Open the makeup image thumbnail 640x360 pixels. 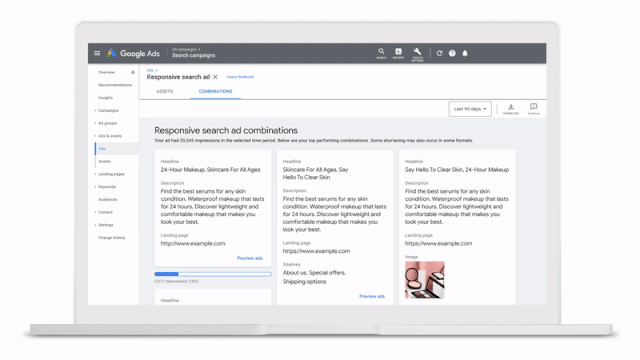[x=424, y=280]
